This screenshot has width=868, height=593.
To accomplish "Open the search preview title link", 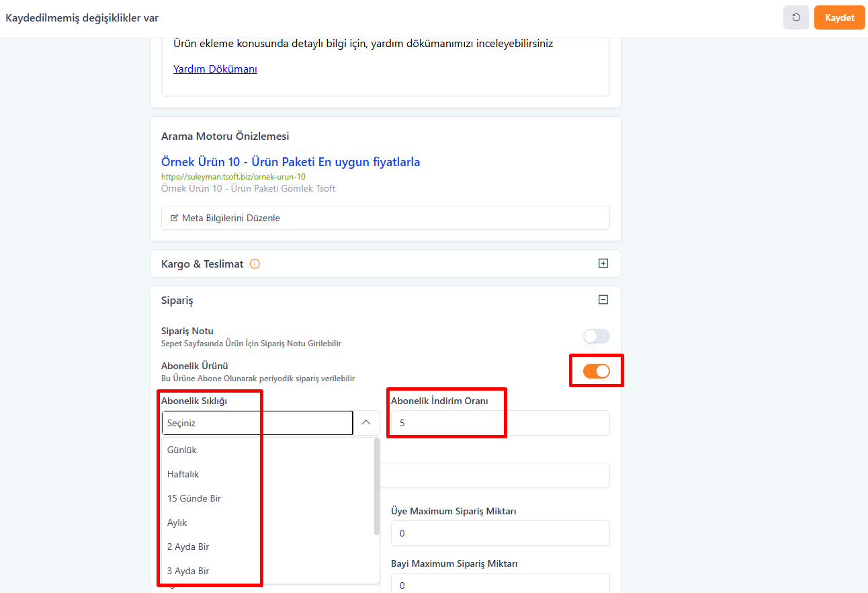I will pos(290,162).
